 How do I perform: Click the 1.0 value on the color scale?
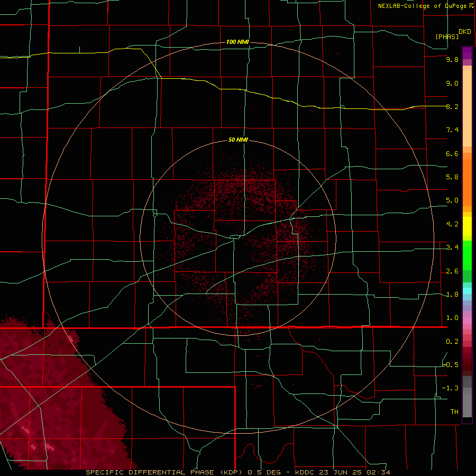pyautogui.click(x=452, y=318)
